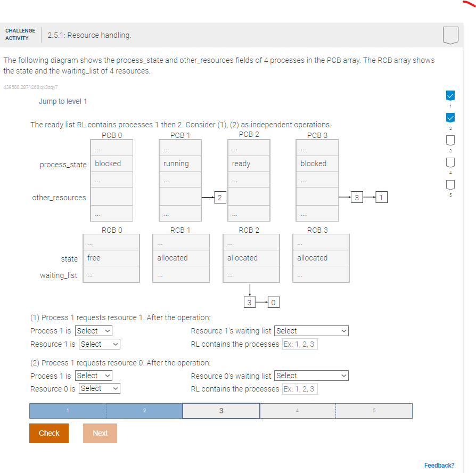Open the Resource 0 state dropdown
The height and width of the screenshot is (473, 476).
[x=99, y=388]
